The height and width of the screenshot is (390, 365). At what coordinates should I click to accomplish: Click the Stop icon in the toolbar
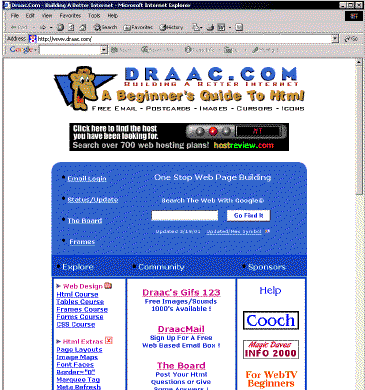coord(61,27)
